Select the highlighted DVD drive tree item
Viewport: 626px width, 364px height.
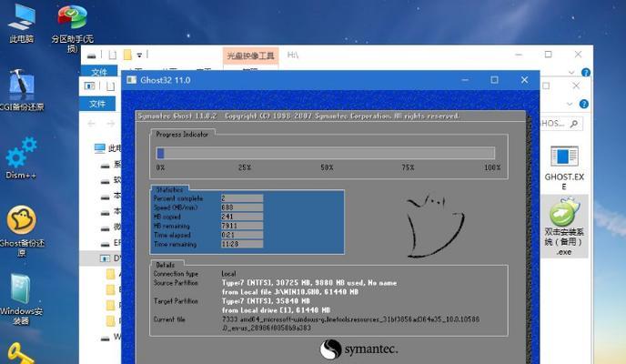(x=101, y=258)
